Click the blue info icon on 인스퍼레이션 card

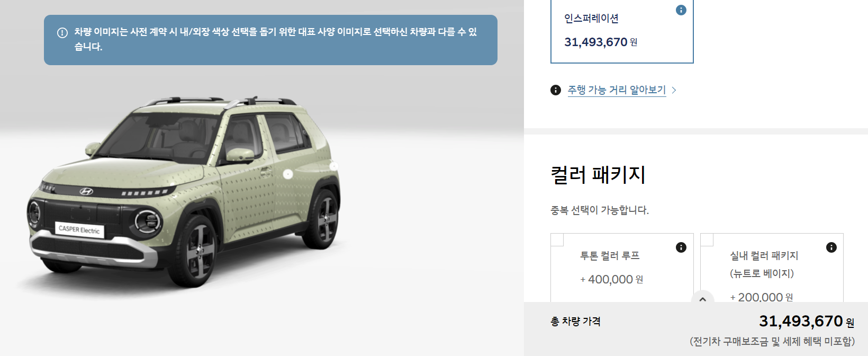coord(681,10)
